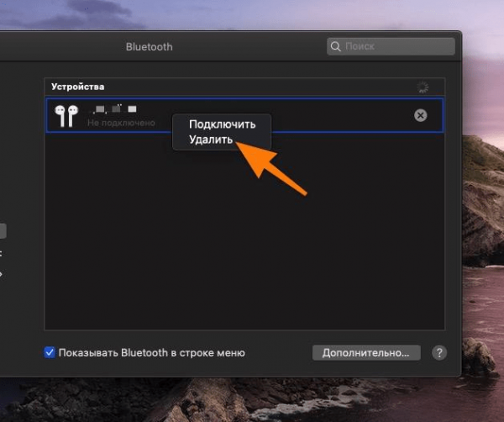Select the "Не подключено" status text

[121, 123]
